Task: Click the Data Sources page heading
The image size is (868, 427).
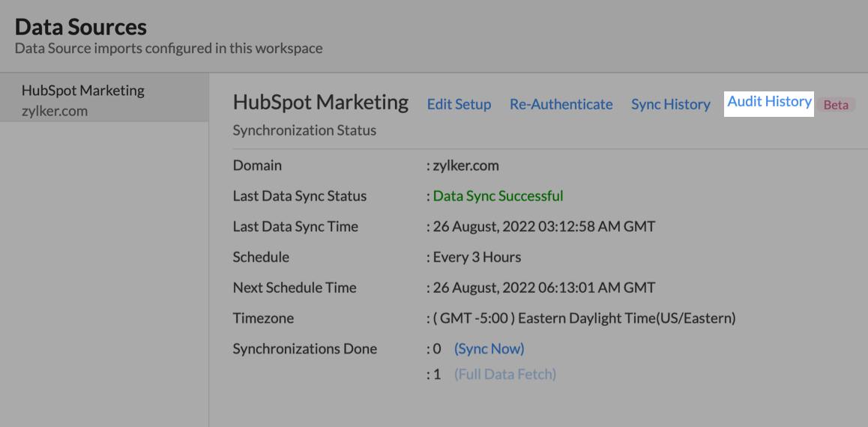Action: pos(81,27)
